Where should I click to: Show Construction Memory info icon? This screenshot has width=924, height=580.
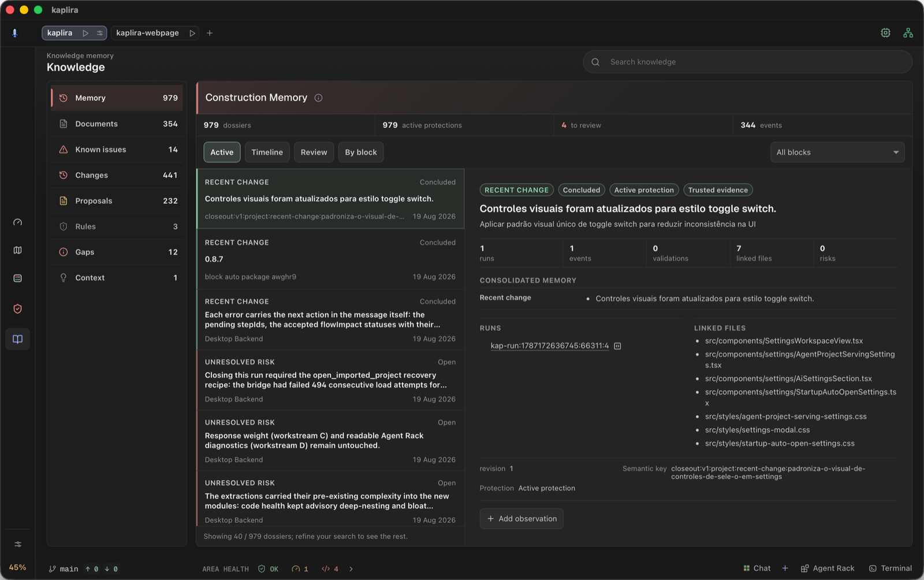(x=318, y=98)
